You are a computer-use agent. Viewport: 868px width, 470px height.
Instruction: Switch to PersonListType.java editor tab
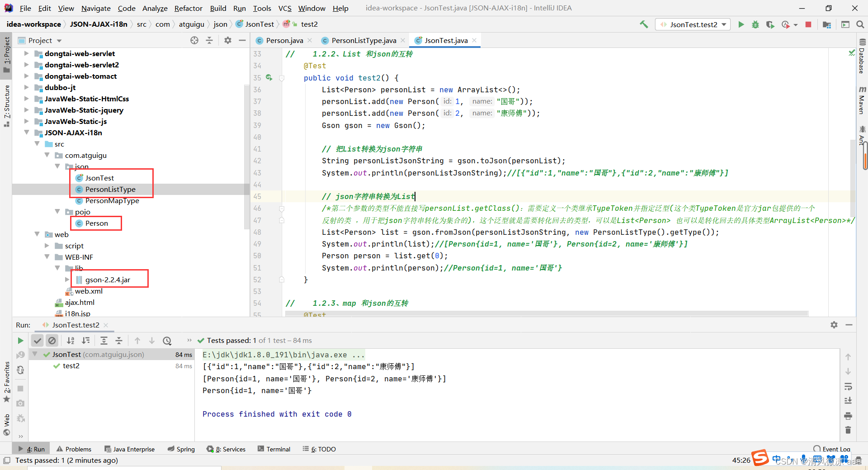[364, 41]
